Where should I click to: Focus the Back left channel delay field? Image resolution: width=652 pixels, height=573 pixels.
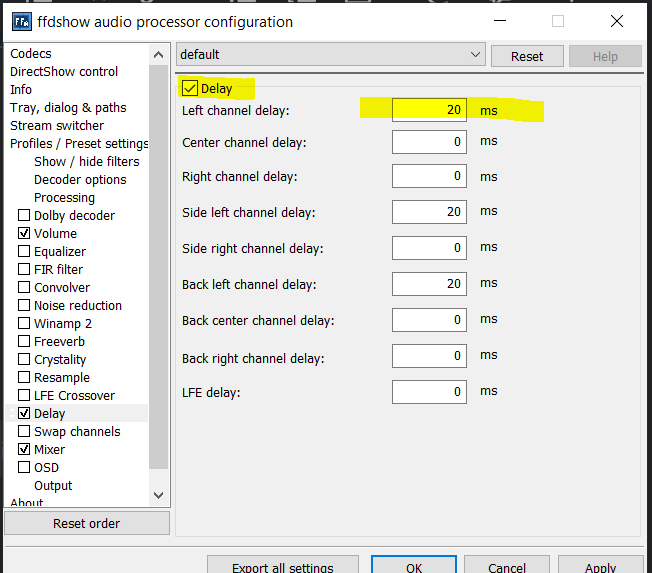pyautogui.click(x=429, y=284)
